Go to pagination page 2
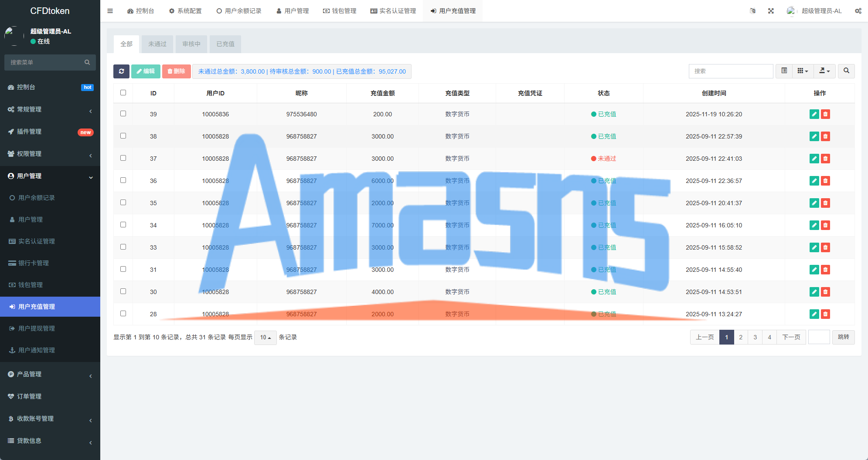 741,337
